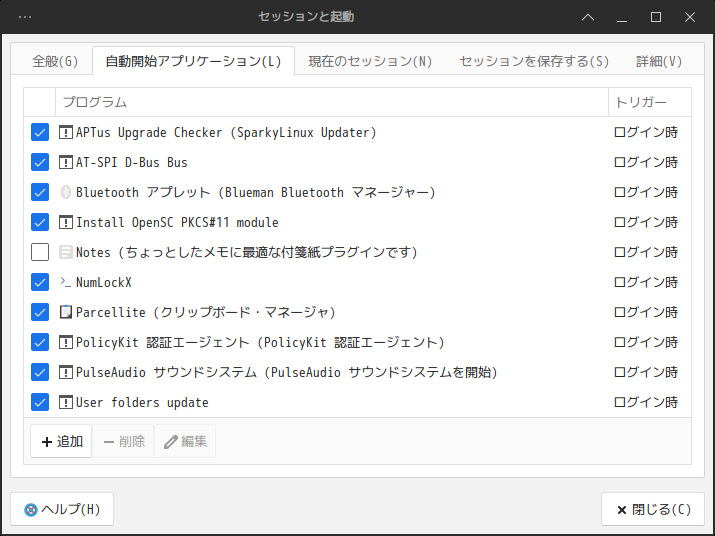Click the Parcellite clipboard icon
This screenshot has height=536, width=715.
pos(66,312)
